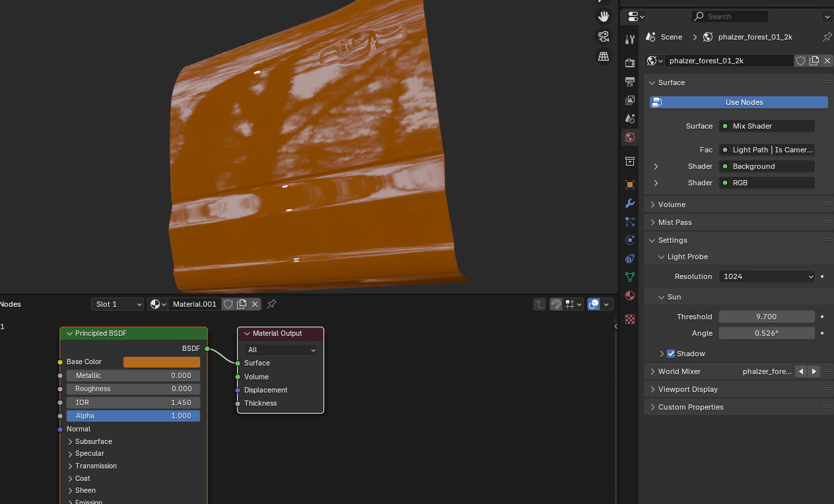Expand the Shadow subpanel arrow
Screen dimensions: 834x504
(662, 354)
